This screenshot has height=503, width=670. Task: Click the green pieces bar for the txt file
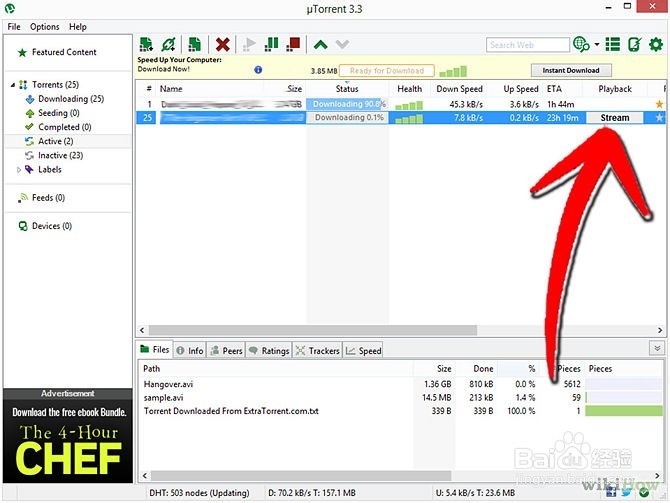click(624, 411)
